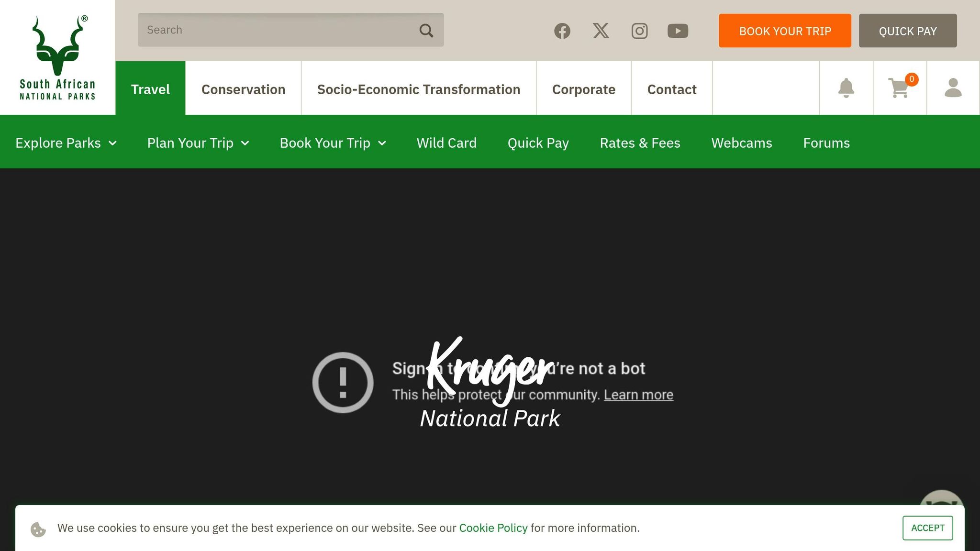Image resolution: width=980 pixels, height=551 pixels.
Task: Open the Instagram icon
Action: tap(639, 31)
